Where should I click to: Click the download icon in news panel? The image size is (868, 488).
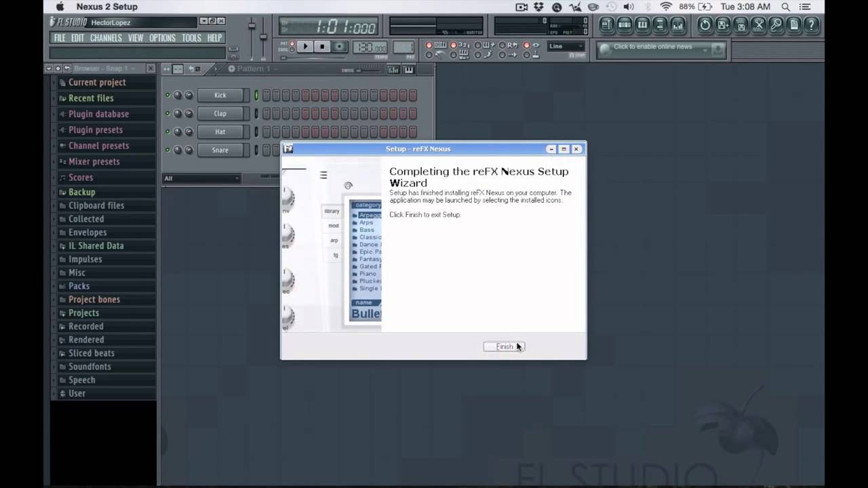click(x=717, y=49)
